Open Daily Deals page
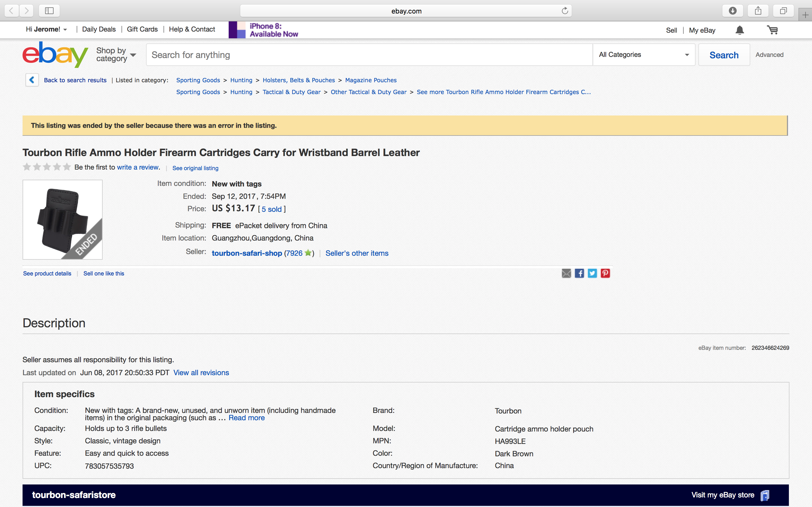 click(99, 30)
